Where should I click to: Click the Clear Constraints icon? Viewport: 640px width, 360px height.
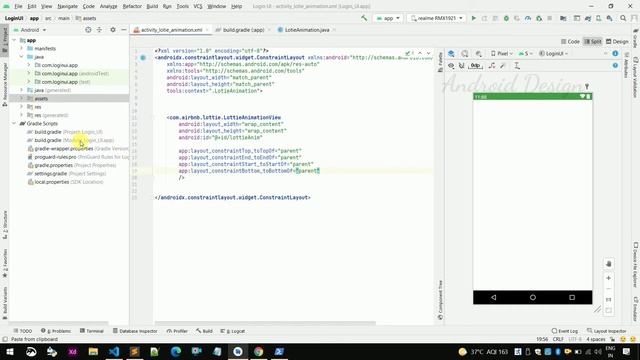492,66
